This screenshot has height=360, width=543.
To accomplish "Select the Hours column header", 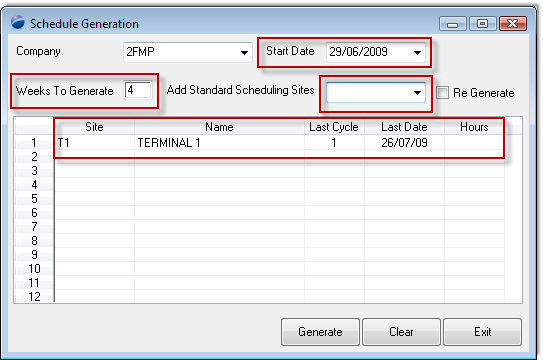I will point(474,127).
